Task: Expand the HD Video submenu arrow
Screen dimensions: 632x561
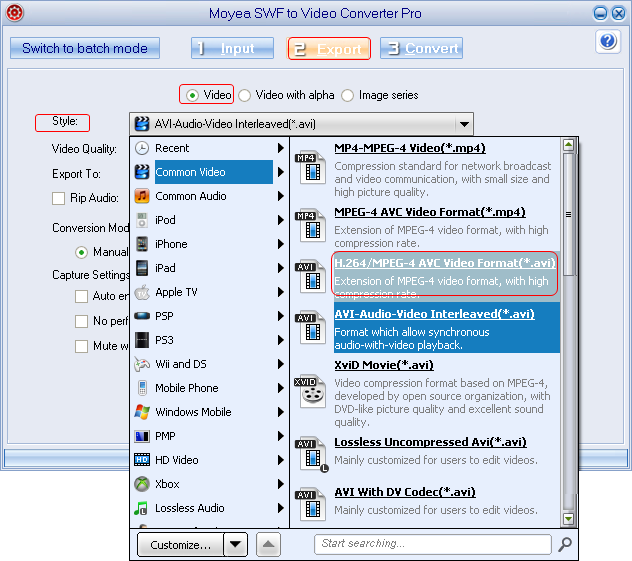Action: coord(281,460)
